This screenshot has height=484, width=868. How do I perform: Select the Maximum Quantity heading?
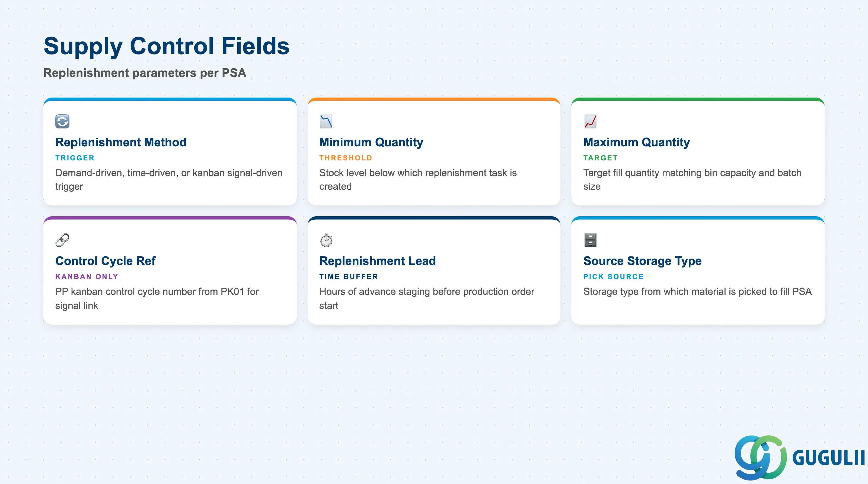[637, 142]
